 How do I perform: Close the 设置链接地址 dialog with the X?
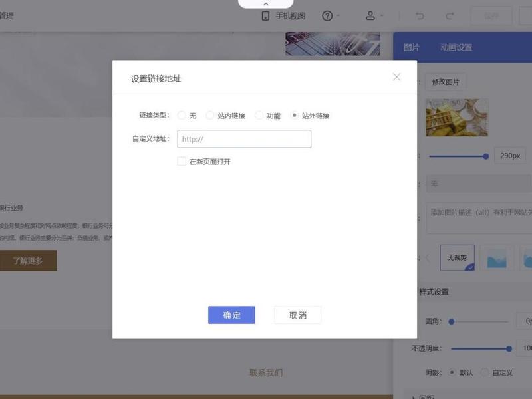(396, 77)
